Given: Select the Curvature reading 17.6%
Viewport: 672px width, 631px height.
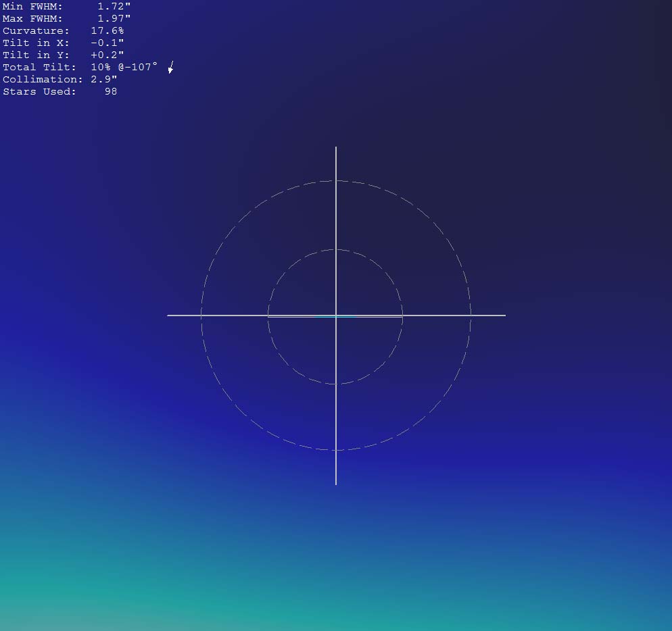Looking at the screenshot, I should pos(107,31).
